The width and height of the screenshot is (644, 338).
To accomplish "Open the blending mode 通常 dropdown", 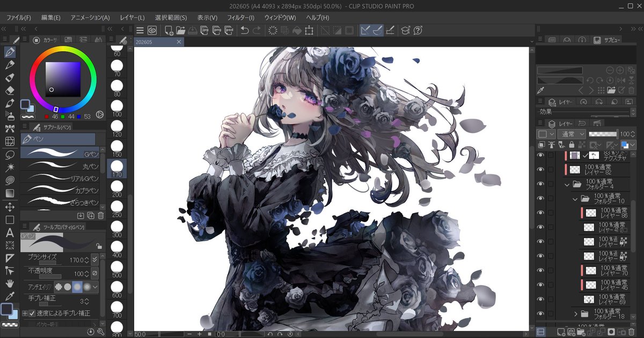I will coord(571,134).
